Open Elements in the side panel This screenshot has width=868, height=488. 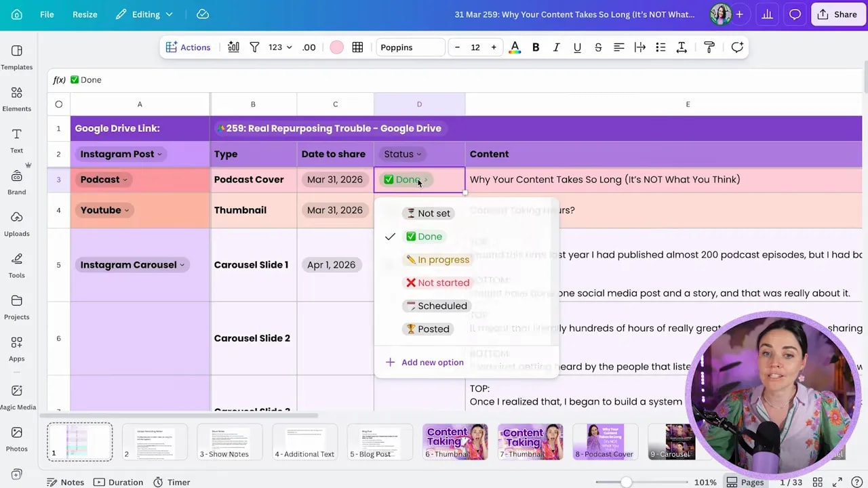[17, 99]
